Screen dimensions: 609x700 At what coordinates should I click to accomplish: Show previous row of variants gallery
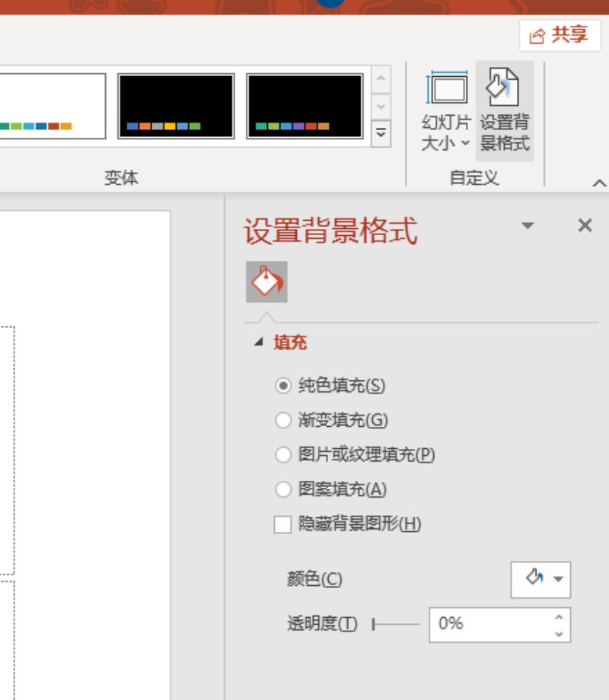[381, 78]
